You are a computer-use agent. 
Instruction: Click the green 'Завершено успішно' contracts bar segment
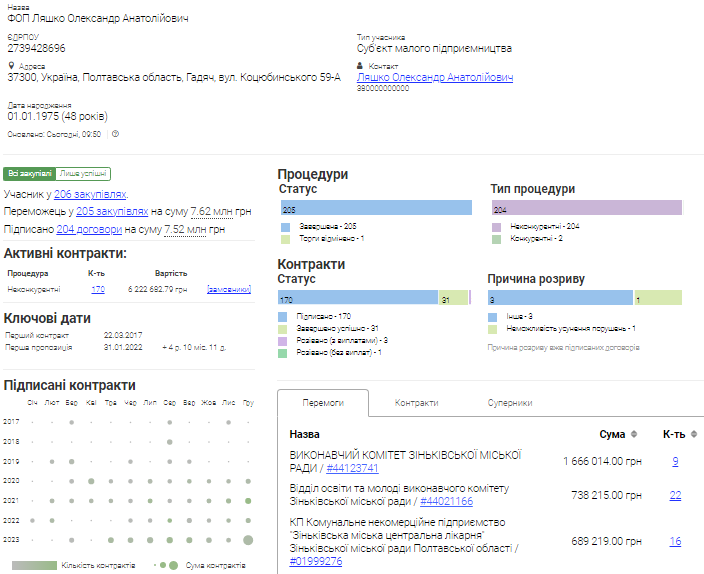click(452, 298)
